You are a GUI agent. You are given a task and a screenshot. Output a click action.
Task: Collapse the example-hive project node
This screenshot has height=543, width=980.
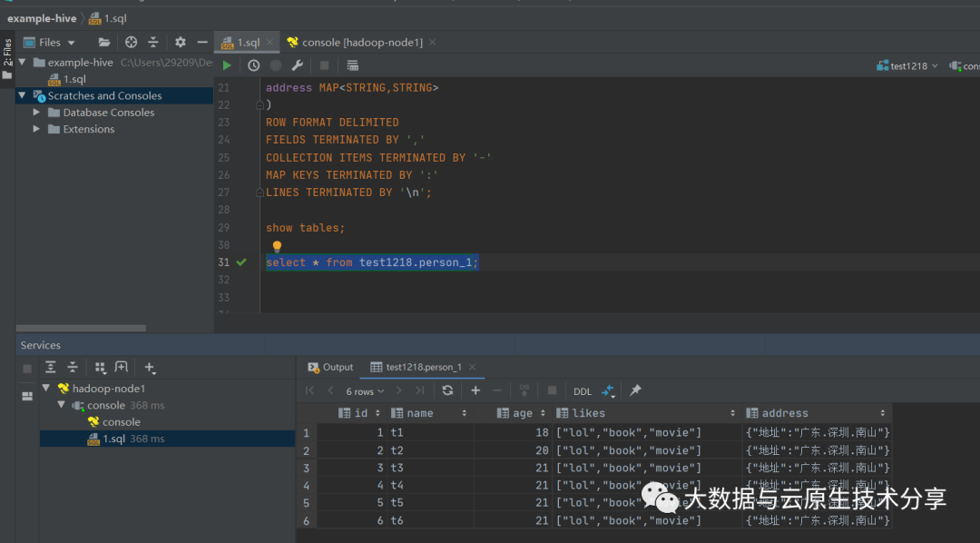[x=23, y=62]
